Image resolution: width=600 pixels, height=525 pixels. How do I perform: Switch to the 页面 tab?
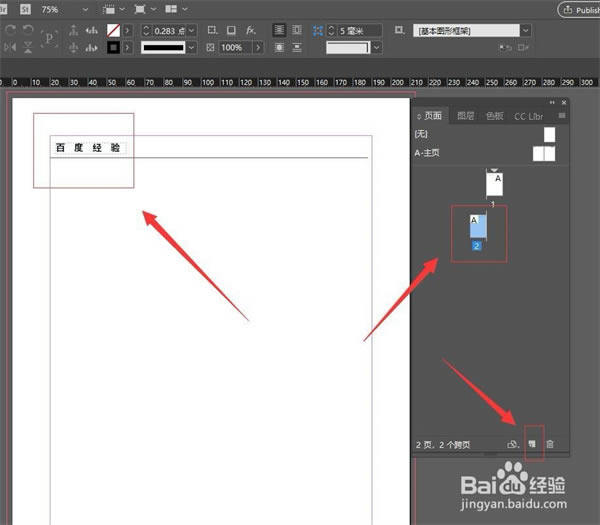click(430, 116)
